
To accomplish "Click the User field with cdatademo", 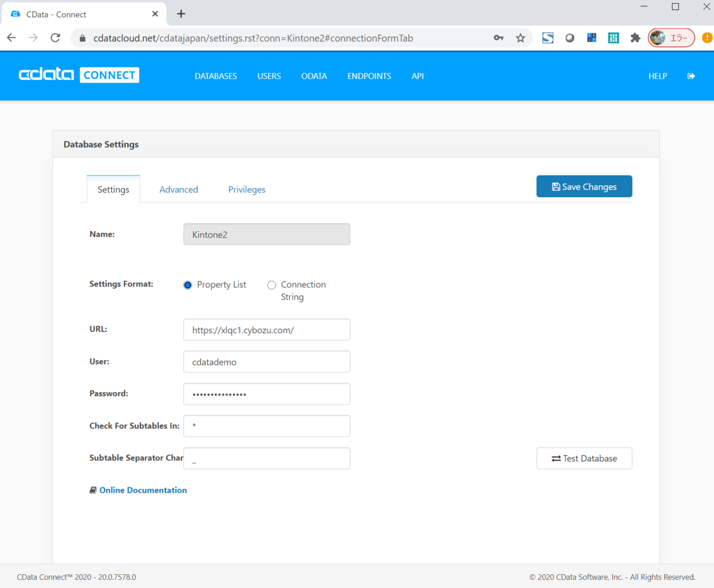I will click(267, 362).
